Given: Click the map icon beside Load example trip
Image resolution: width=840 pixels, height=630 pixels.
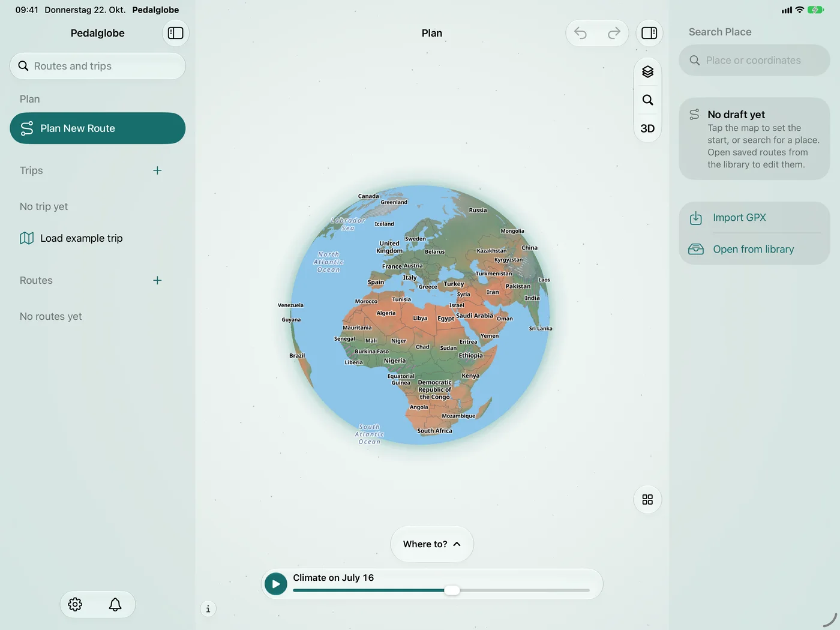Looking at the screenshot, I should click(27, 238).
